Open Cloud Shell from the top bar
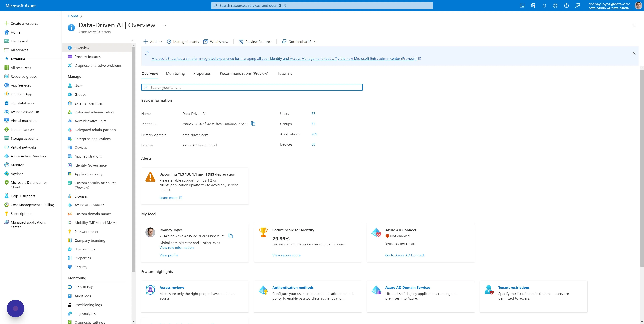This screenshot has width=644, height=324. click(522, 6)
